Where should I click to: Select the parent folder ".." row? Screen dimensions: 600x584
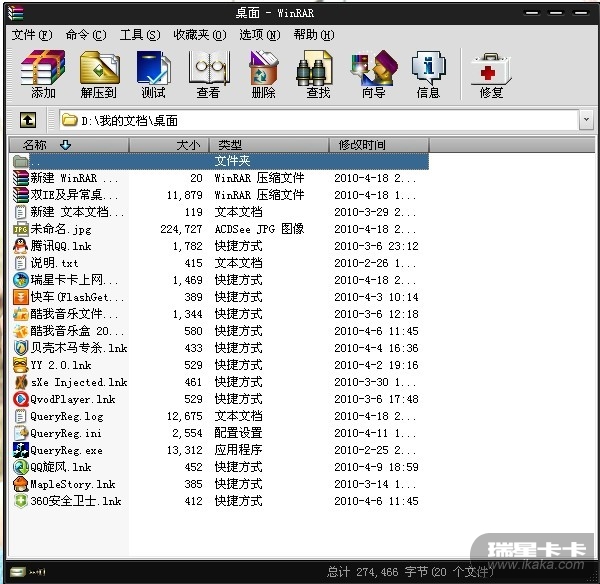(36, 161)
